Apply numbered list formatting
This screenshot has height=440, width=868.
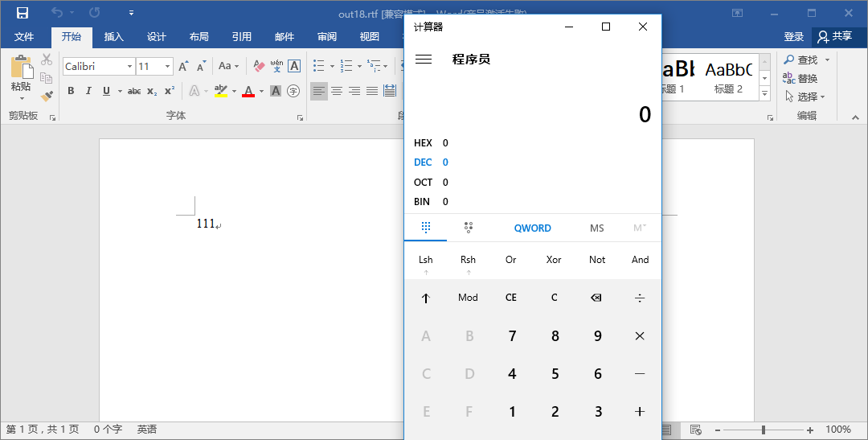coord(346,66)
